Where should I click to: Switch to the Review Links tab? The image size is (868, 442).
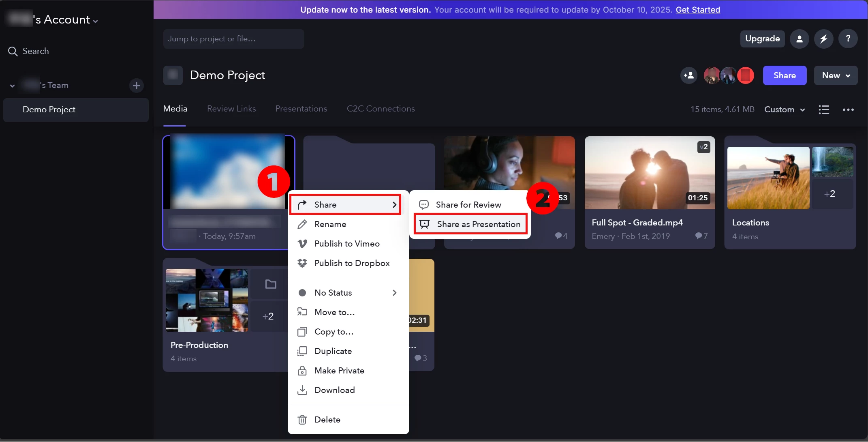click(x=231, y=109)
